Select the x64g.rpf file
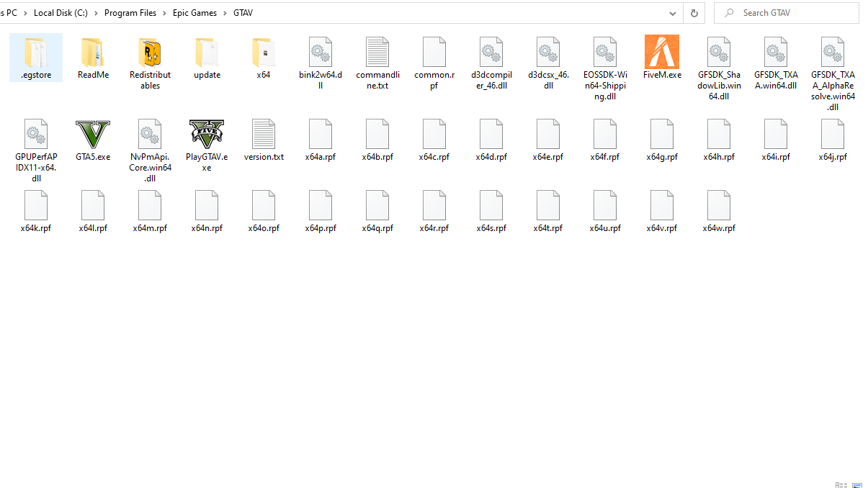This screenshot has height=488, width=868. (x=662, y=140)
